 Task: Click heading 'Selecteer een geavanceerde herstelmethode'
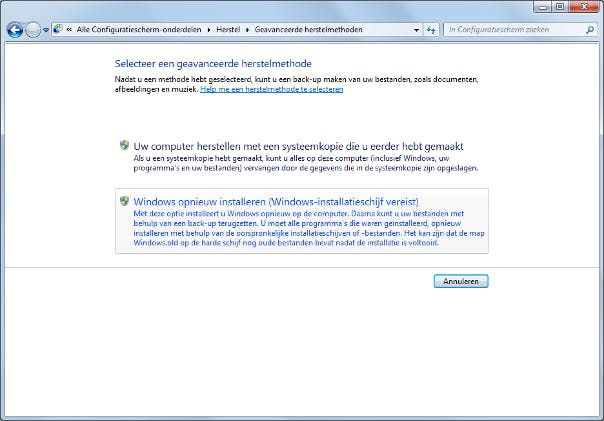click(x=213, y=64)
